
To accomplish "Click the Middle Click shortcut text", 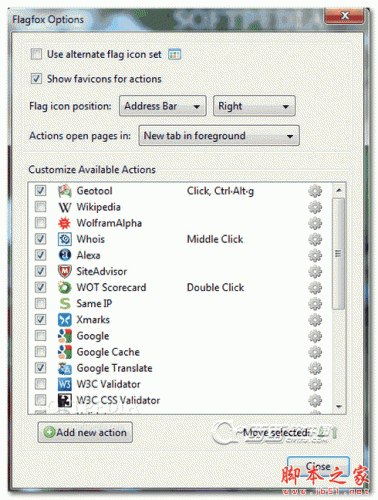I will [x=215, y=239].
